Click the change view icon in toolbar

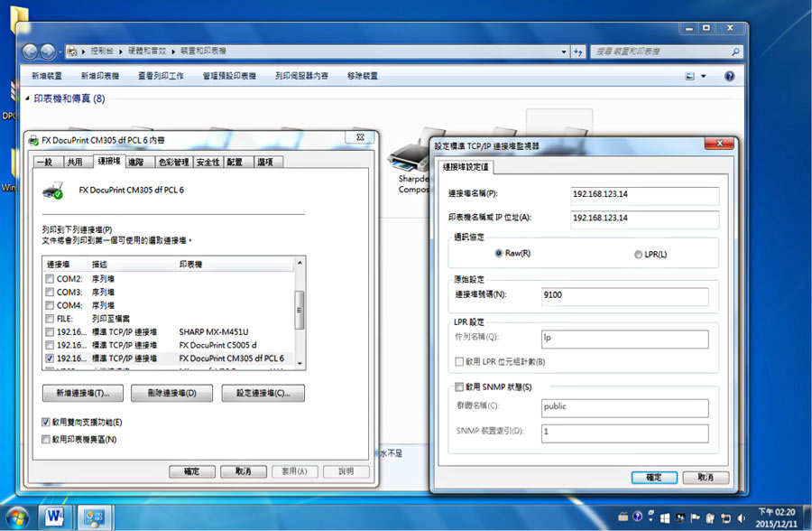(690, 76)
